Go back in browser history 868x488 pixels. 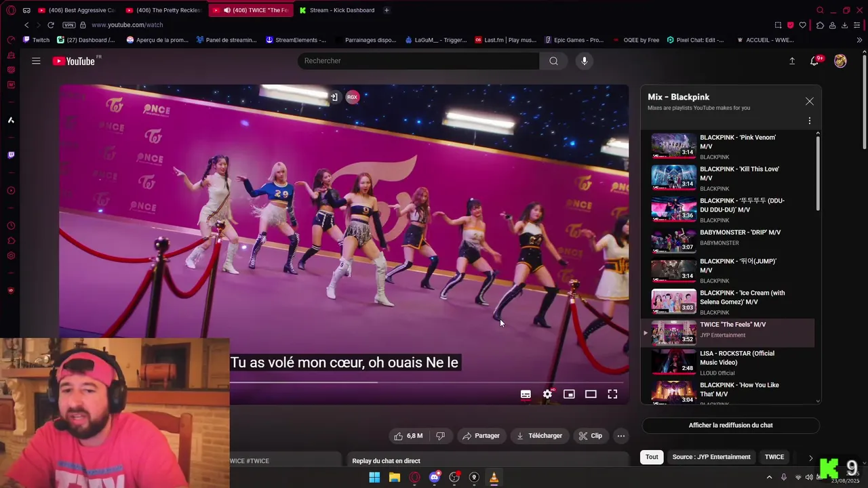pyautogui.click(x=26, y=25)
